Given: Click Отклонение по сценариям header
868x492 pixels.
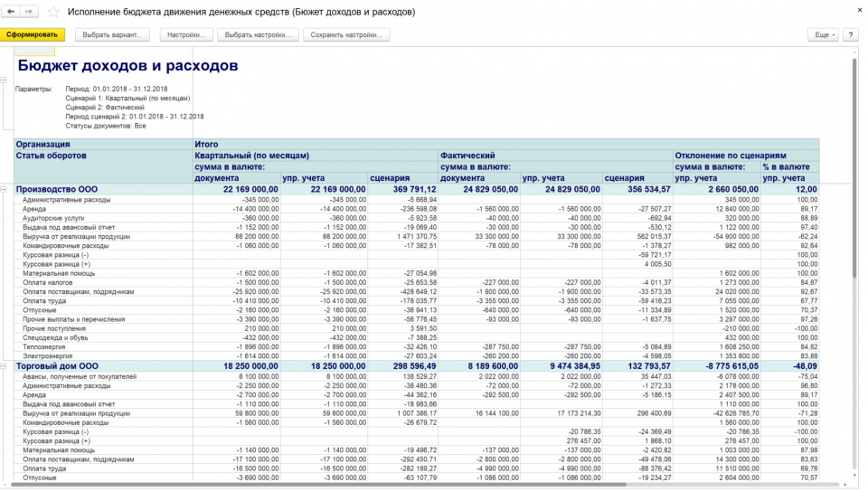Looking at the screenshot, I should 746,156.
